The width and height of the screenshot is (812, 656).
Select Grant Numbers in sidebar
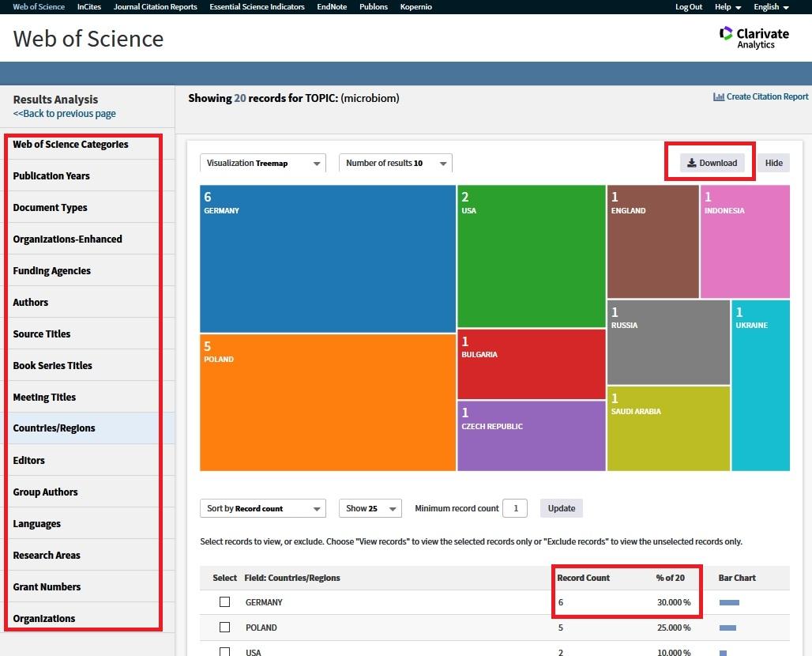click(47, 586)
